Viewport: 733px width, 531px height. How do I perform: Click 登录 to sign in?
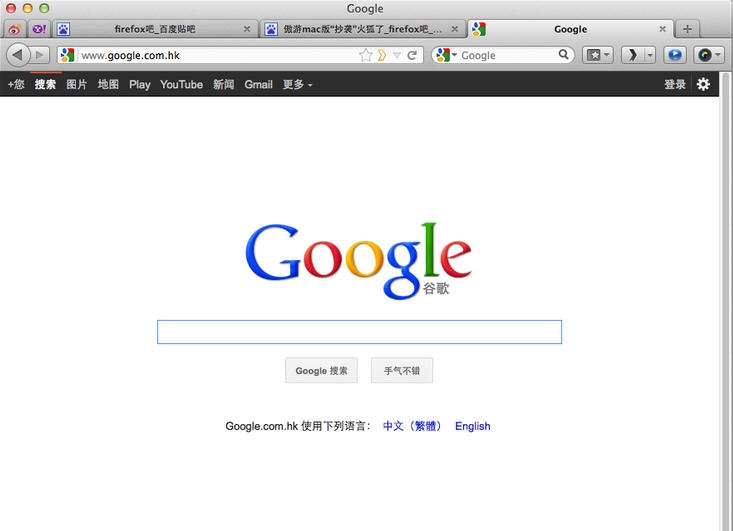675,84
